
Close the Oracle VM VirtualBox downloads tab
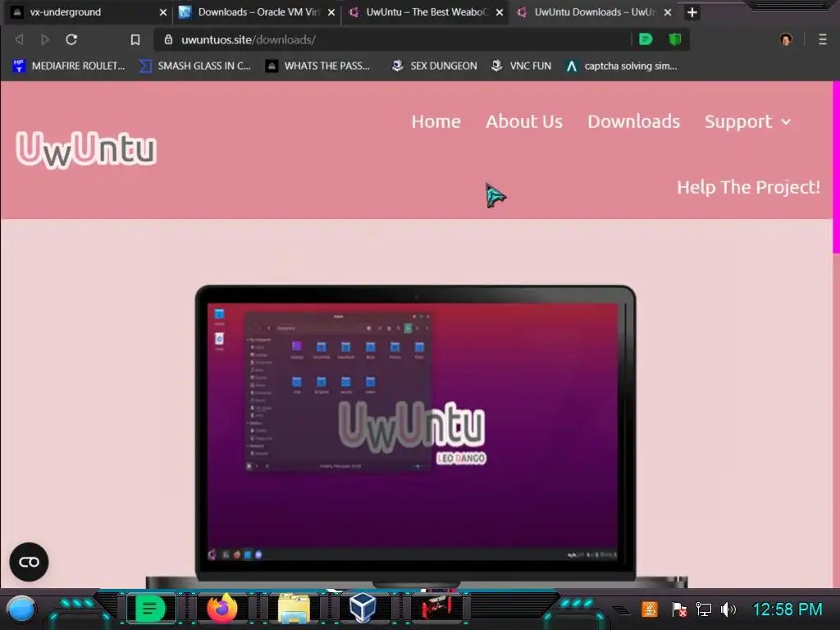click(x=331, y=12)
